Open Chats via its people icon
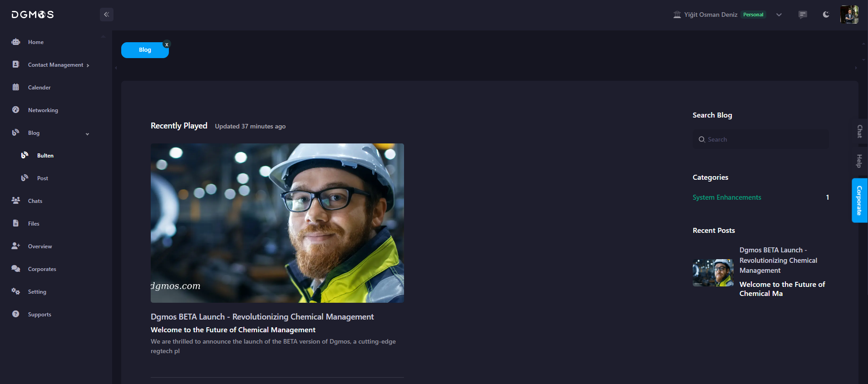This screenshot has height=384, width=868. (x=16, y=201)
